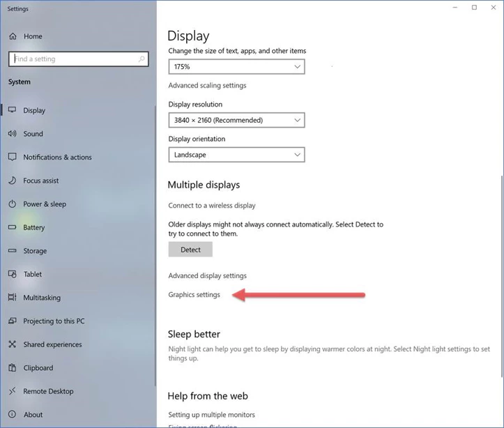The width and height of the screenshot is (504, 428).
Task: Click the Notifications & actions speech icon
Action: pos(13,157)
